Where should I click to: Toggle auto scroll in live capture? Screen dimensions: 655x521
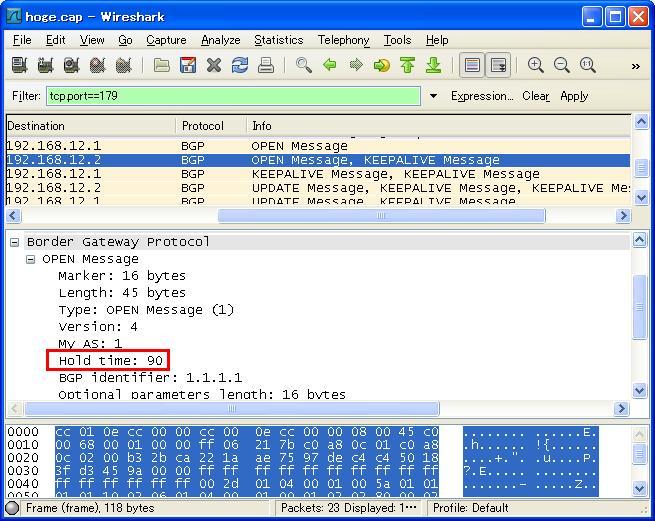click(498, 65)
